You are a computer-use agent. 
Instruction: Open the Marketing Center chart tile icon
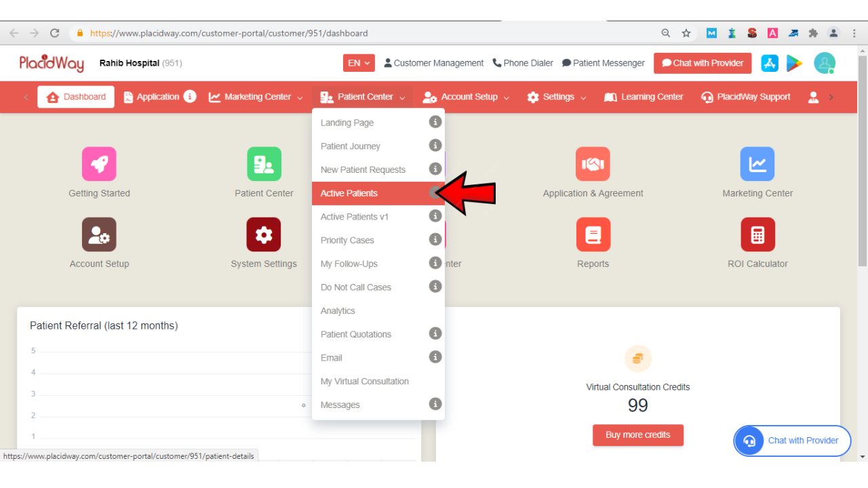757,164
